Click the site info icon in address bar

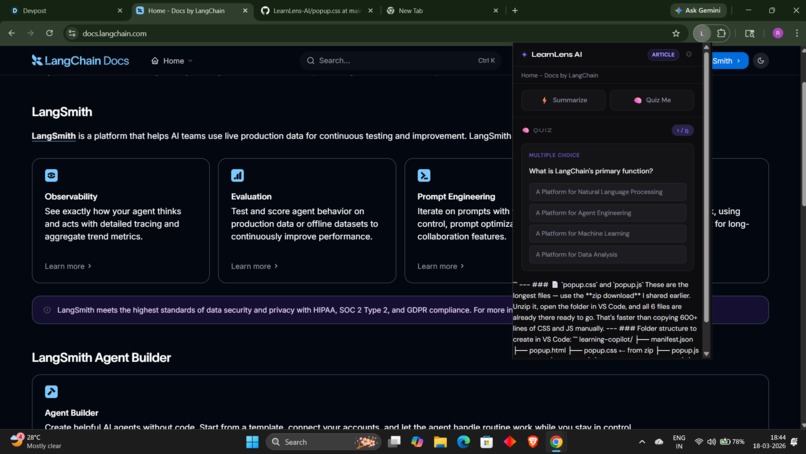[72, 33]
